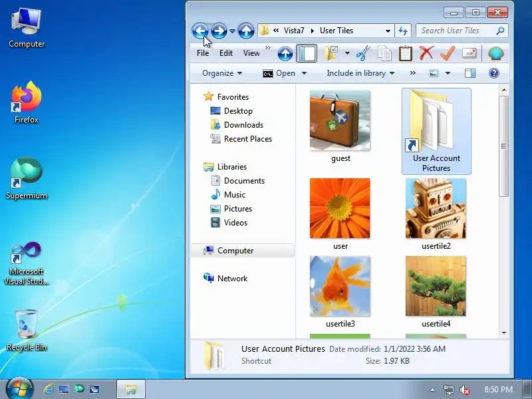Click the Open command button
This screenshot has width=532, height=399.
(279, 73)
